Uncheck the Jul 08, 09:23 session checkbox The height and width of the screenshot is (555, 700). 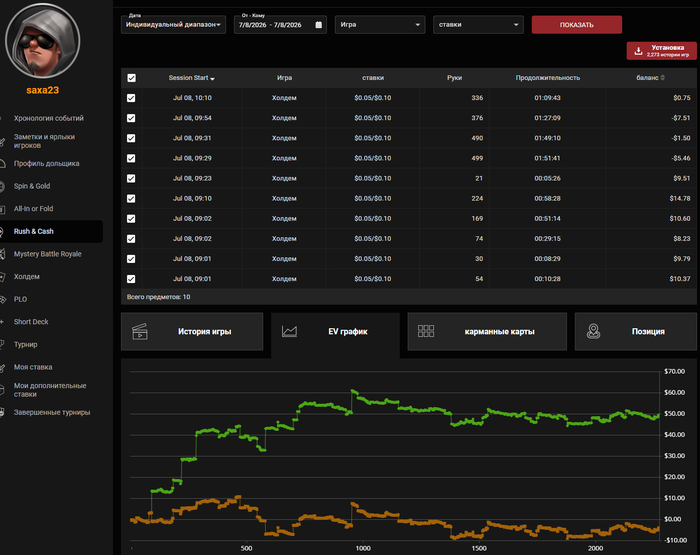[131, 178]
